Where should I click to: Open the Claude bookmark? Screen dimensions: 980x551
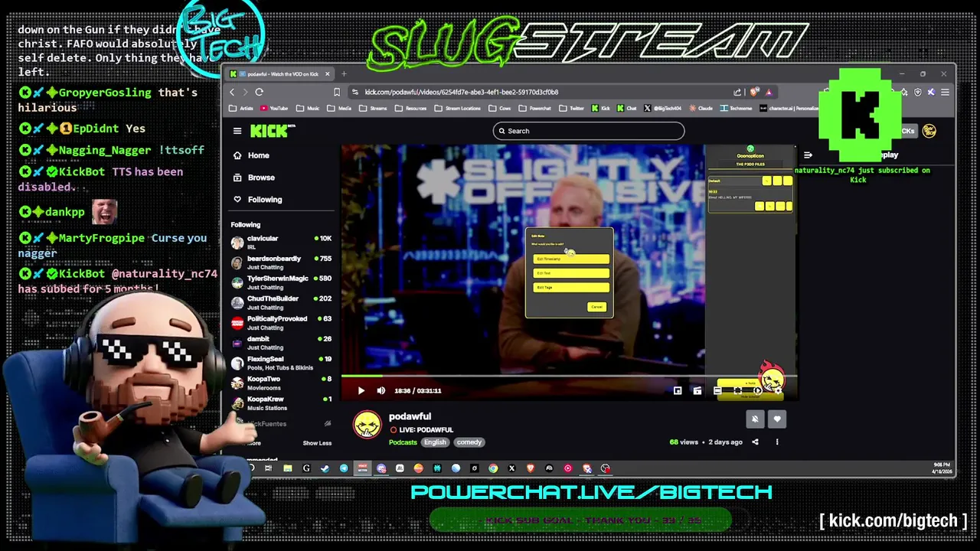pos(701,109)
